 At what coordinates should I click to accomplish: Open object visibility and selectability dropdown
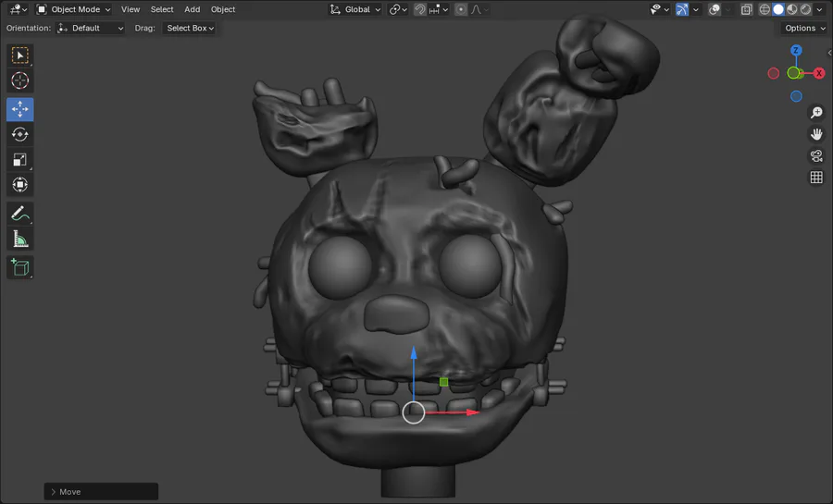point(659,9)
